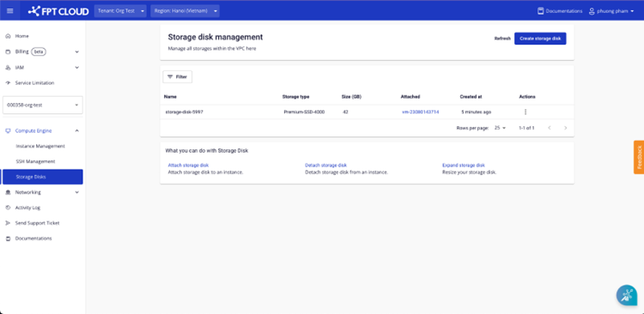
Task: Click the Service Limitation icon
Action: tap(8, 83)
